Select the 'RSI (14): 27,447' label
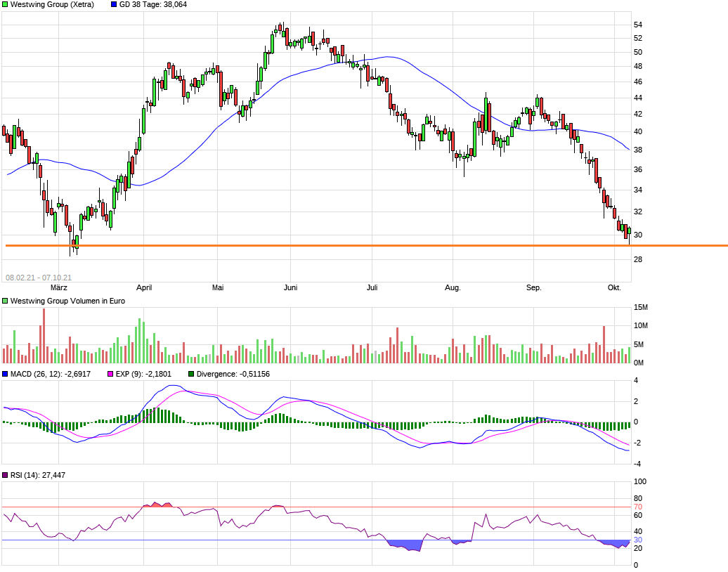 [x=38, y=475]
